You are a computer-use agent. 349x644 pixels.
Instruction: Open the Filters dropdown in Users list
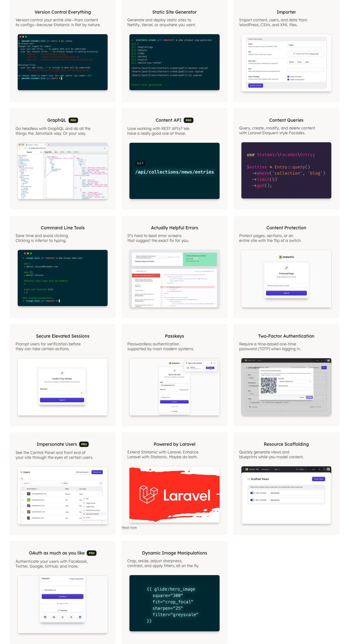coord(65,483)
